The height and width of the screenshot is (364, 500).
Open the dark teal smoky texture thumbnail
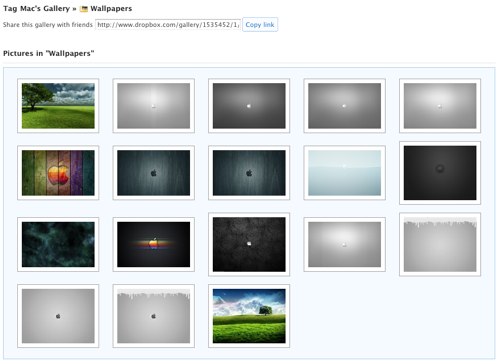point(58,244)
